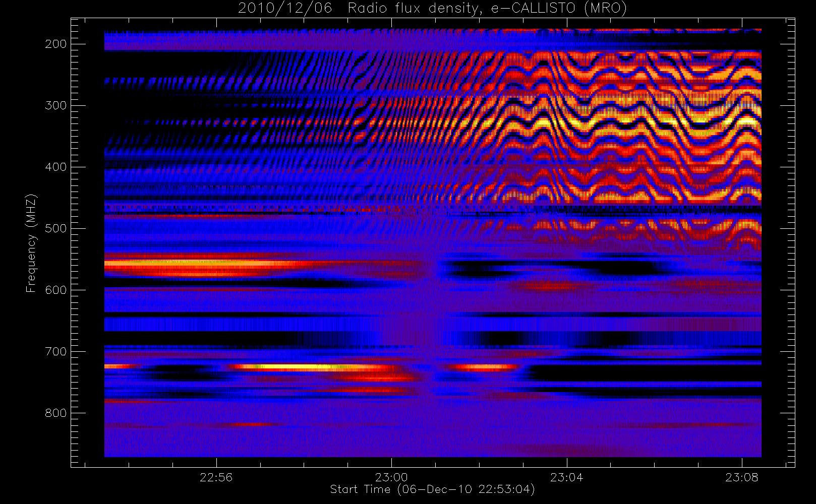Select the 300 frequency tick label
The image size is (816, 504).
tap(56, 105)
